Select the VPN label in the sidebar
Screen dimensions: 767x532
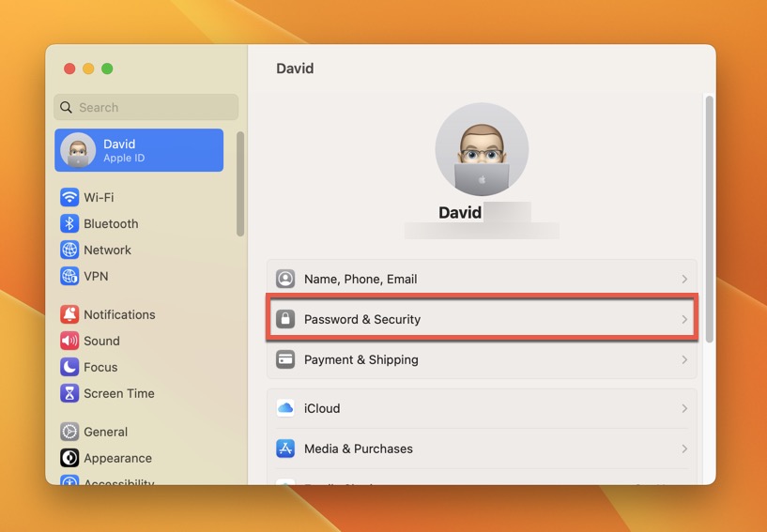[x=96, y=276]
